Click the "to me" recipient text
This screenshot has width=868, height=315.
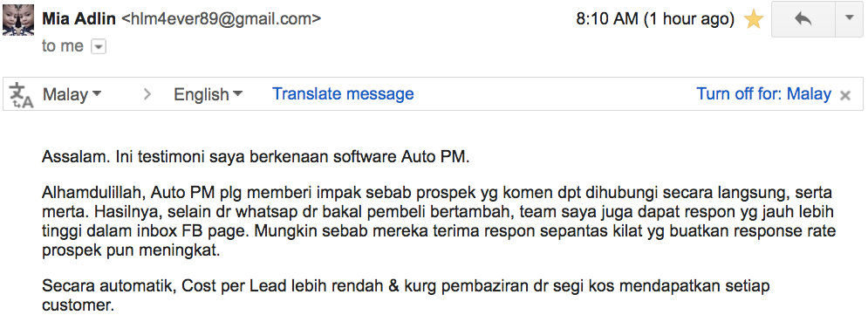63,46
